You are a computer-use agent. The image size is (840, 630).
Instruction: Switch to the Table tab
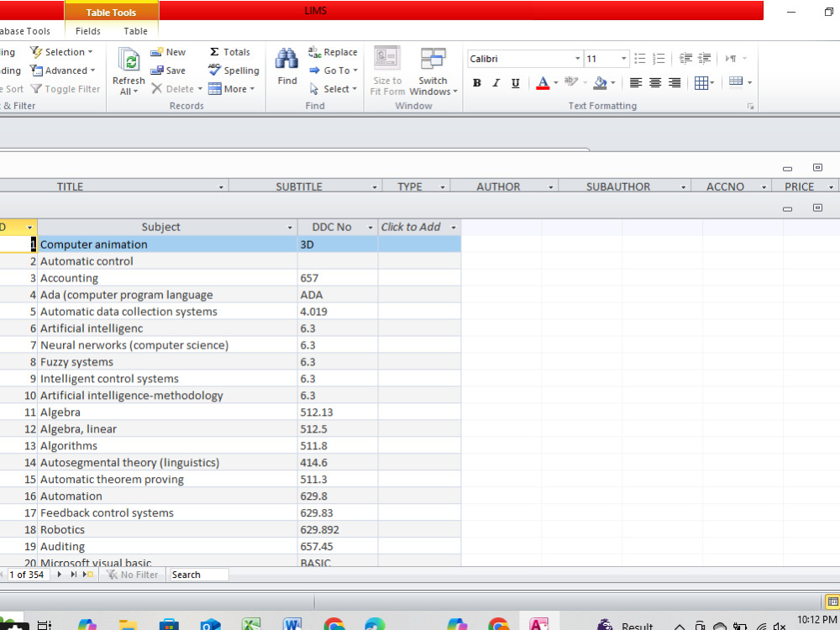135,31
